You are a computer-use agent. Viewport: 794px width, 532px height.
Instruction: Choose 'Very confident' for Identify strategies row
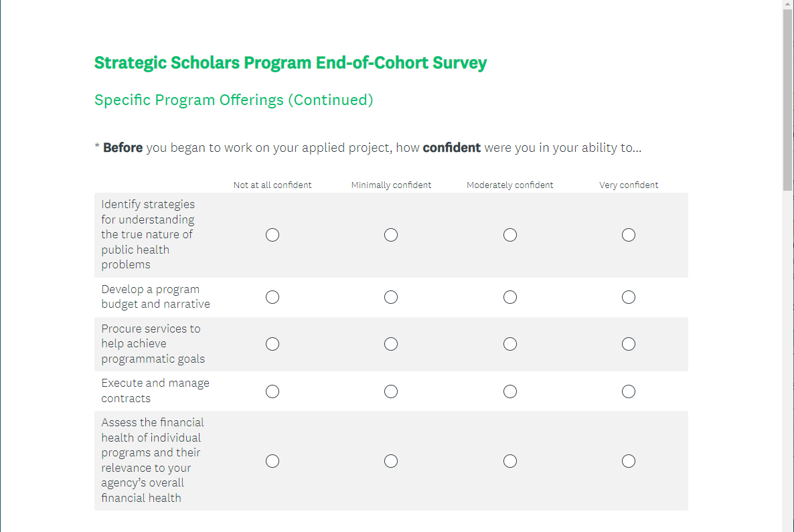[x=629, y=235]
